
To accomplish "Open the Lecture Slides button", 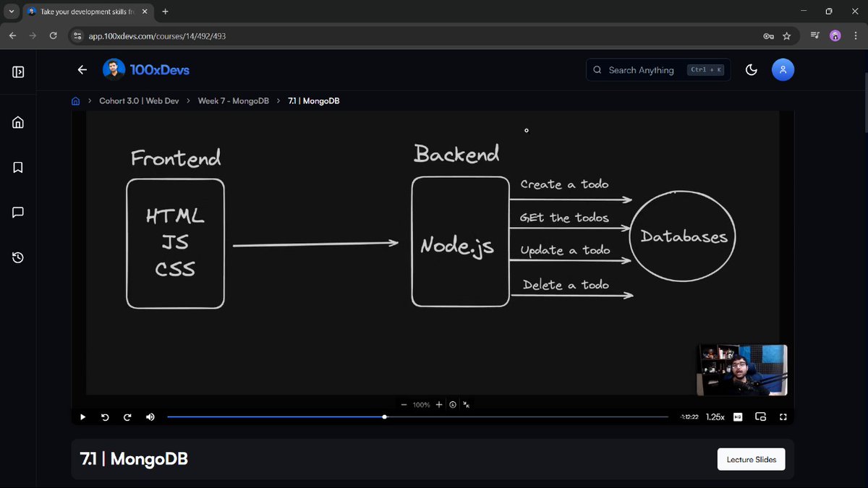I will [x=751, y=460].
